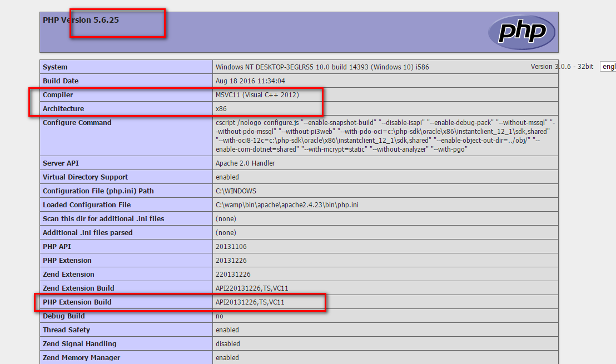
Task: Select the 'x86' architecture value
Action: click(x=221, y=109)
